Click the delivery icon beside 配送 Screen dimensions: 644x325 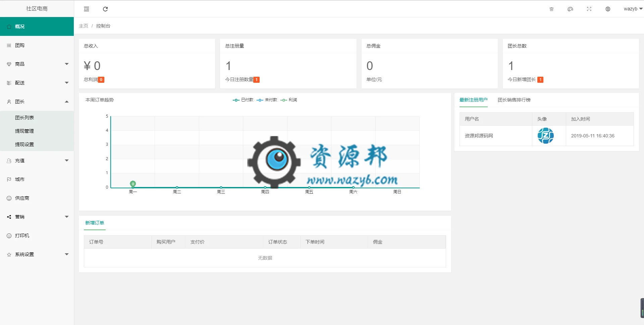point(9,83)
